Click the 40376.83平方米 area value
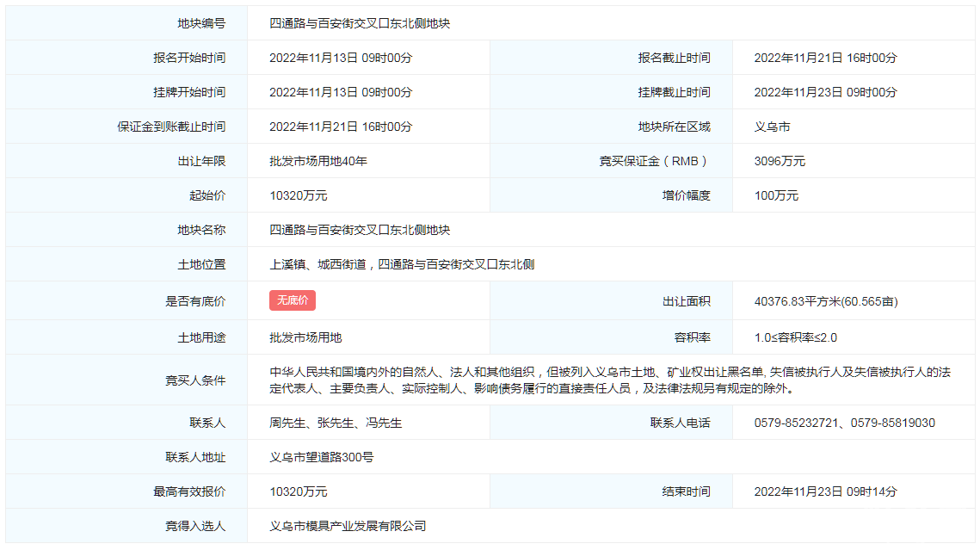This screenshot has height=550, width=980. coord(825,301)
